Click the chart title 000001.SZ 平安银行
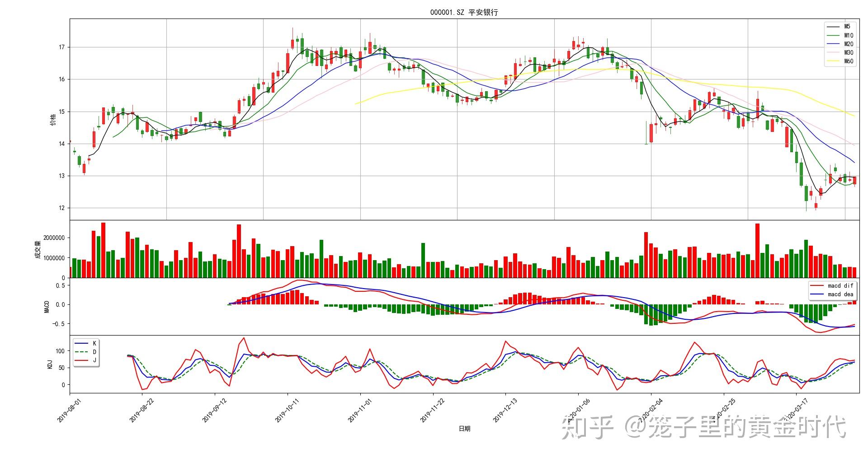Screen dimensions: 868x462 pos(464,13)
